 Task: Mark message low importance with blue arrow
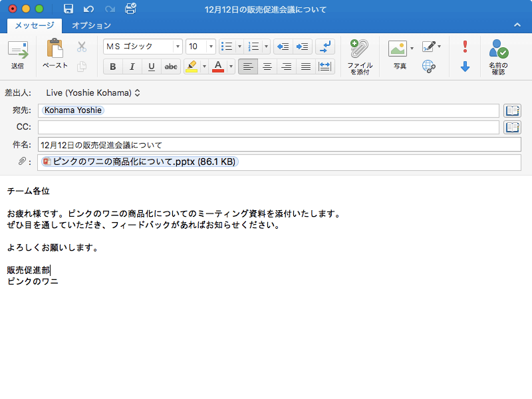pos(465,66)
